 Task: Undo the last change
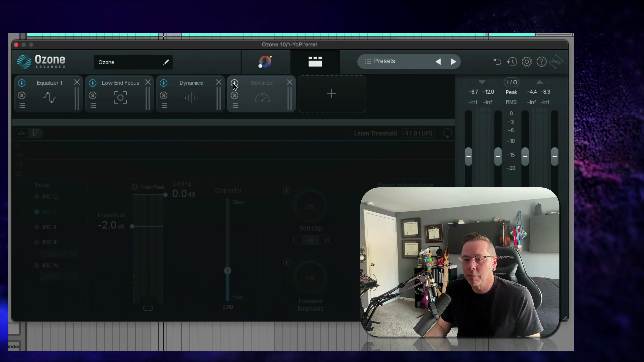tap(497, 62)
